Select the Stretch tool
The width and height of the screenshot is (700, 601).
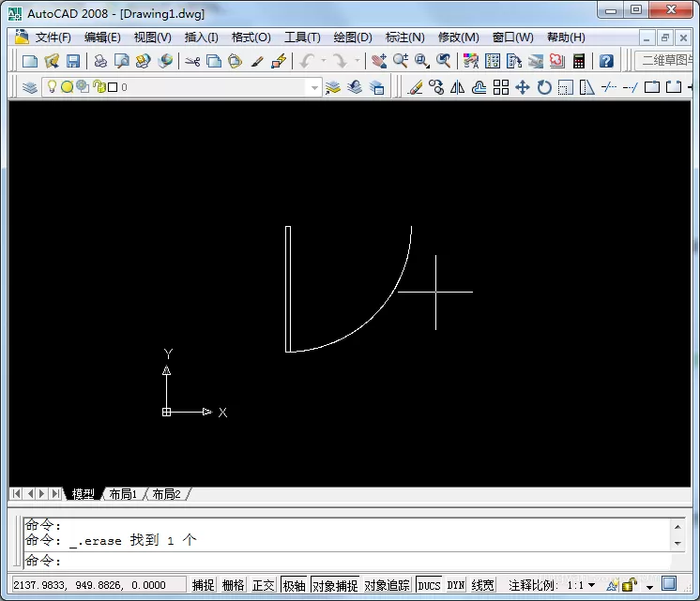[587, 87]
